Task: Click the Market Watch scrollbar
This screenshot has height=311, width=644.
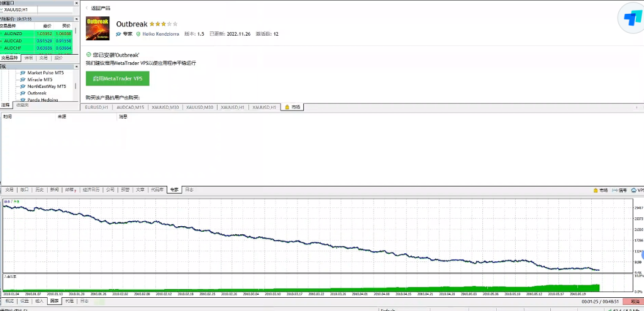Action: tap(75, 31)
